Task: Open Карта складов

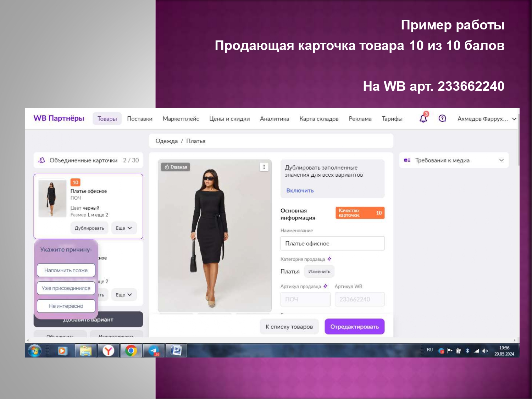Action: pos(319,119)
